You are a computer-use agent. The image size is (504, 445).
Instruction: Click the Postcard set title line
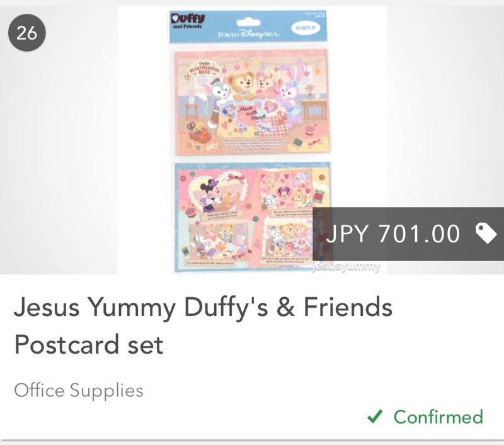tap(89, 344)
